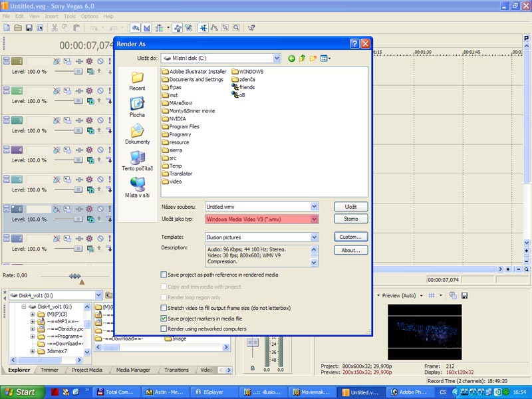Viewport: 532px width, 399px height.
Task: Switch to Moviemaker window in the taskbar
Action: (311, 392)
